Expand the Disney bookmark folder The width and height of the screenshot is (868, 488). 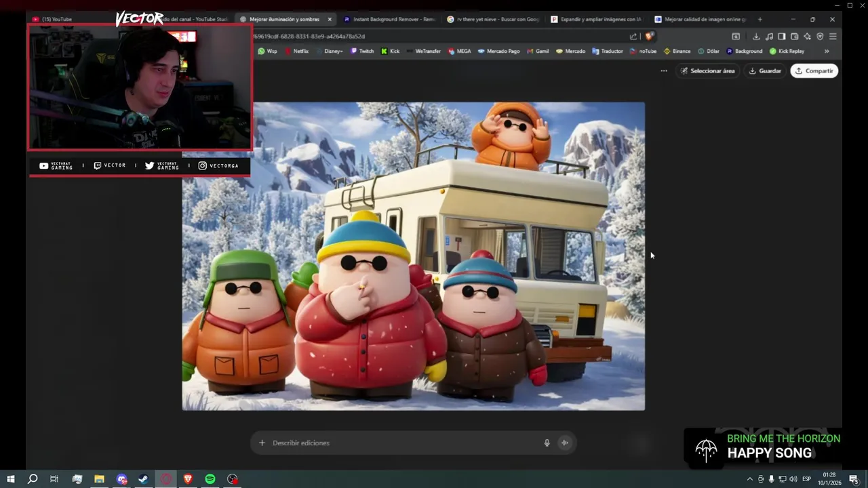tap(329, 52)
